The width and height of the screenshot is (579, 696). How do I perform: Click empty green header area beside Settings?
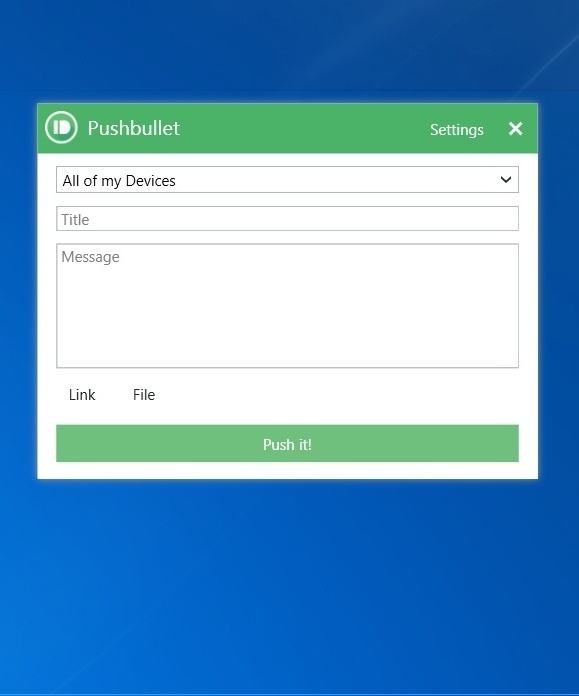302,129
